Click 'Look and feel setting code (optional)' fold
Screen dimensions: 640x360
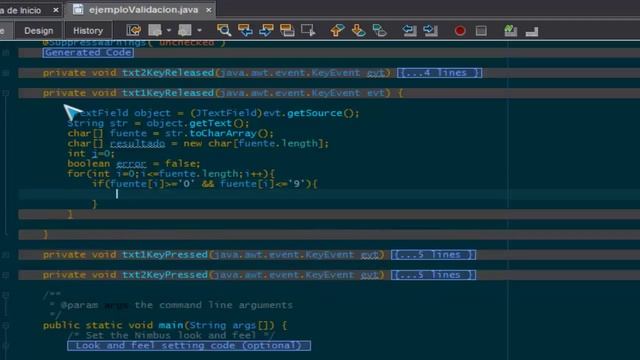point(189,346)
